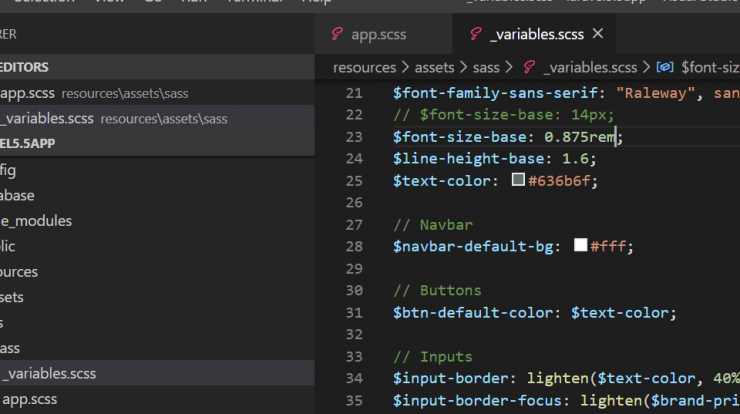The width and height of the screenshot is (740, 414).
Task: Open _variables.scss in the file tree
Action: [157, 373]
